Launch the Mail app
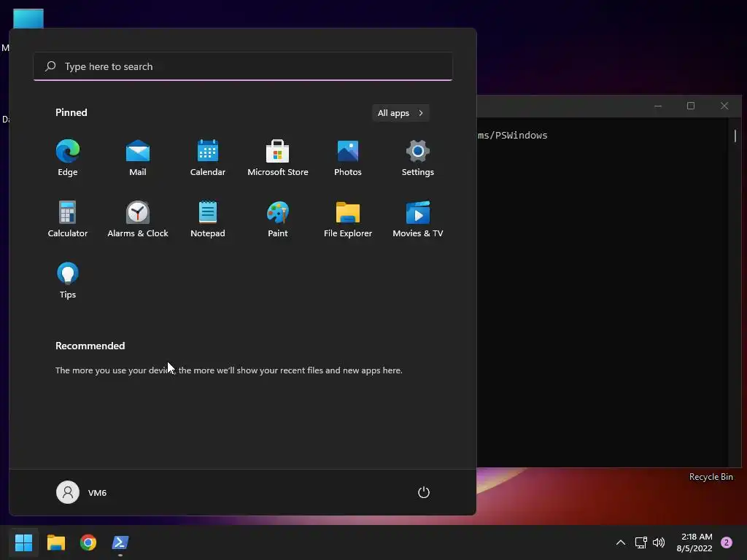The height and width of the screenshot is (560, 747). [x=138, y=157]
